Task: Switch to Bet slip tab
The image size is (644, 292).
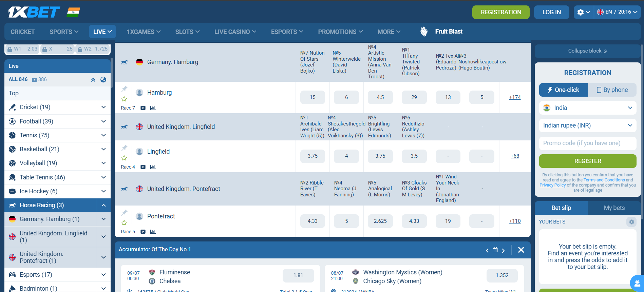Action: pos(561,208)
